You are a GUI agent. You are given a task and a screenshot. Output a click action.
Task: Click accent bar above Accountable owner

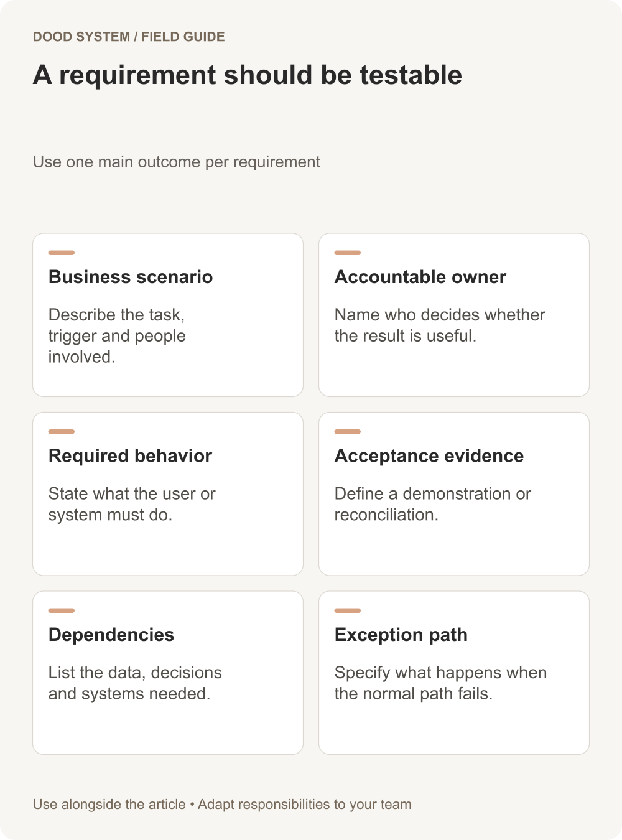click(x=348, y=253)
